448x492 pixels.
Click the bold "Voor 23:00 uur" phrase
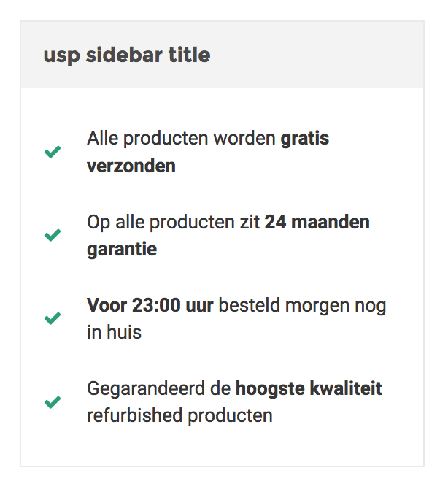[150, 305]
